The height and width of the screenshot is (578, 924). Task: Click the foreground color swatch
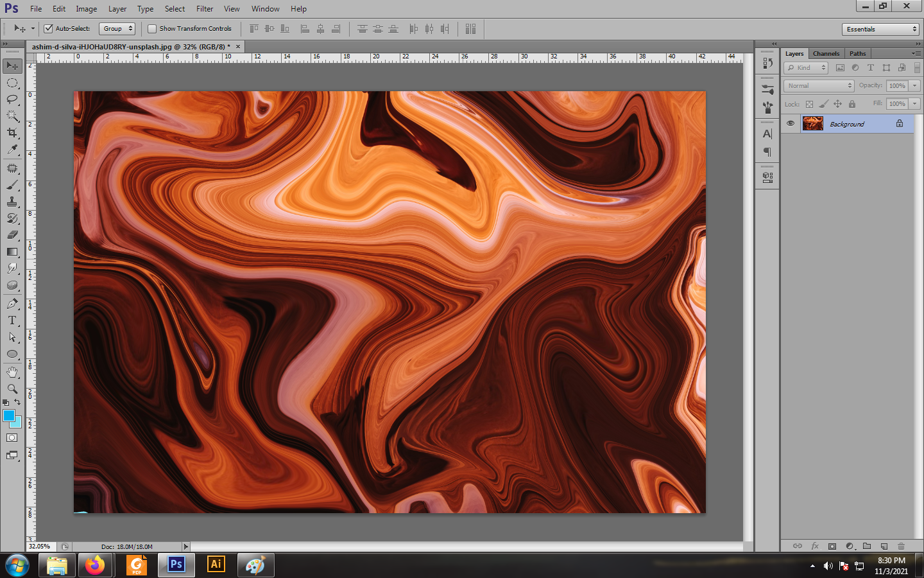tap(9, 416)
